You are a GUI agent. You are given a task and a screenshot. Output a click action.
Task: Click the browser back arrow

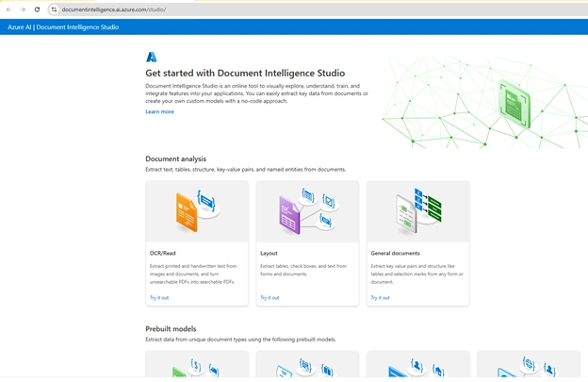coord(8,9)
